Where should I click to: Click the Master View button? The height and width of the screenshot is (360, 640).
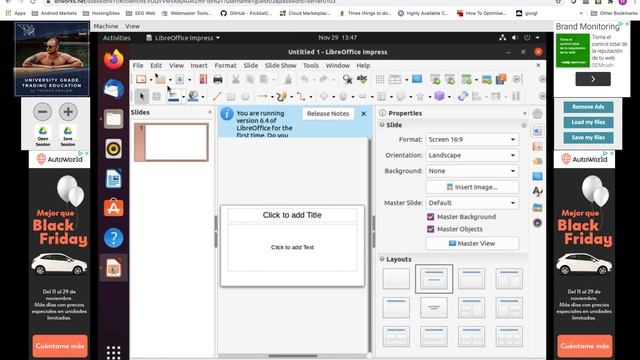coord(472,243)
